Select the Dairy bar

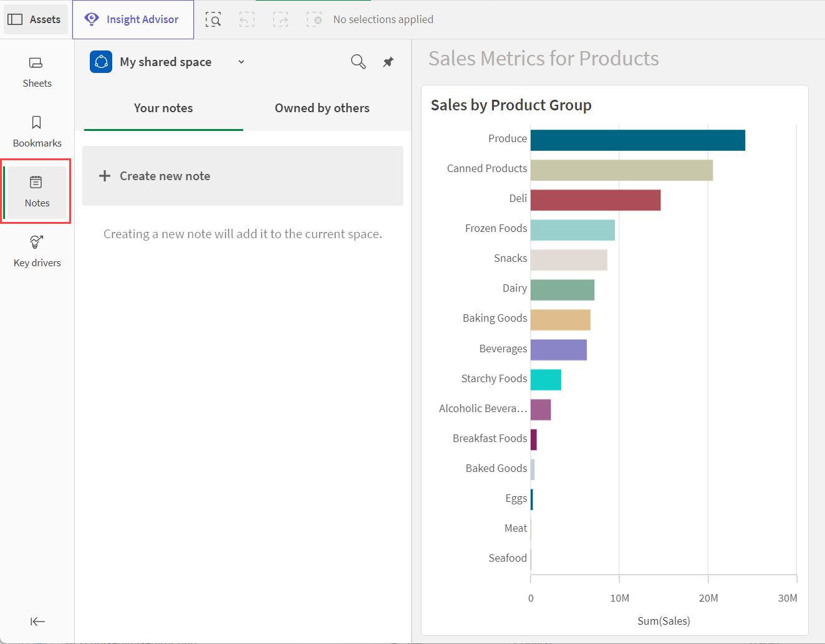[x=562, y=290]
